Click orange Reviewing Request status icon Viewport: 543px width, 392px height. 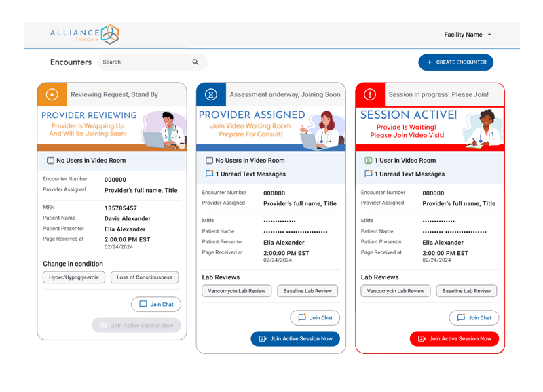tap(52, 95)
